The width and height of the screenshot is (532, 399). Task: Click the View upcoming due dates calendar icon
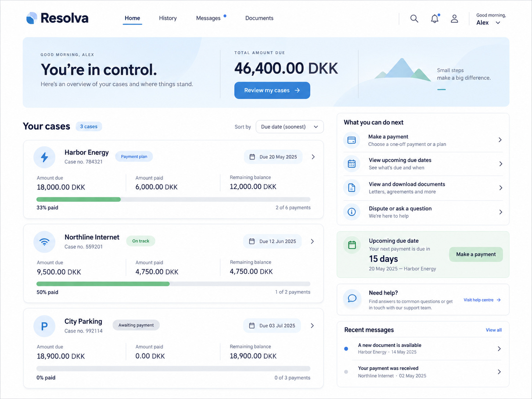coord(352,164)
